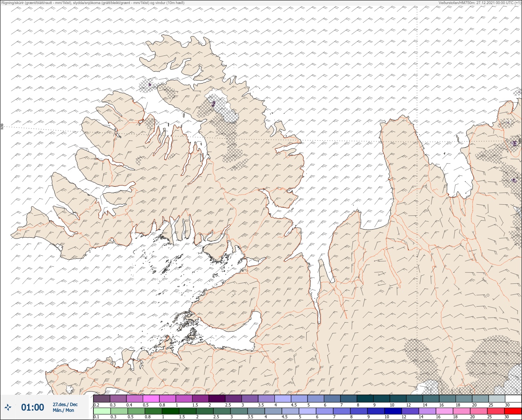Select top-row dark teal swatch labeled 9
This screenshot has height=420, width=522.
click(x=382, y=398)
